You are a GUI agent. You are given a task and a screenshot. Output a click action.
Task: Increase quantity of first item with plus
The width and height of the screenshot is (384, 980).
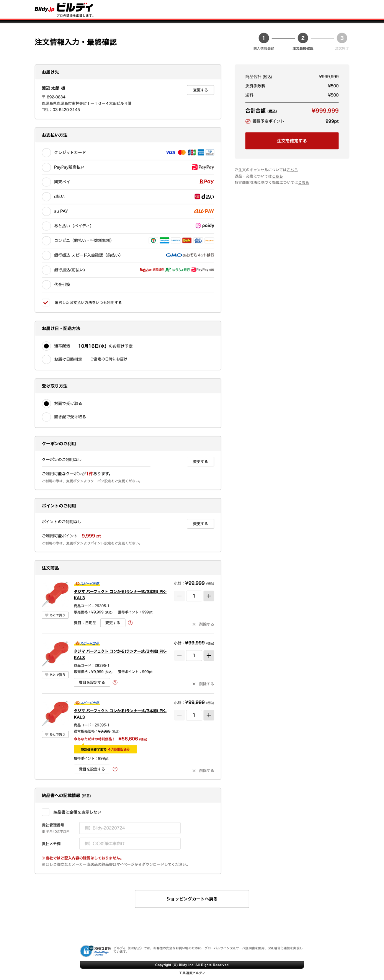click(x=209, y=596)
